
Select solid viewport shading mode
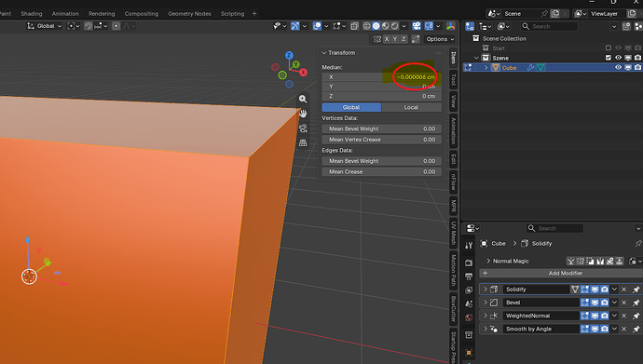(376, 26)
